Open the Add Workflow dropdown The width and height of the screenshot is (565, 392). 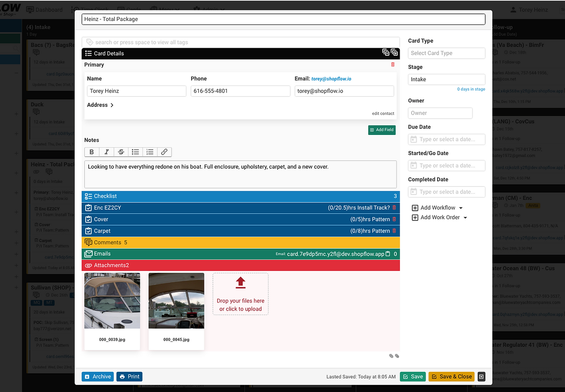[x=438, y=208]
